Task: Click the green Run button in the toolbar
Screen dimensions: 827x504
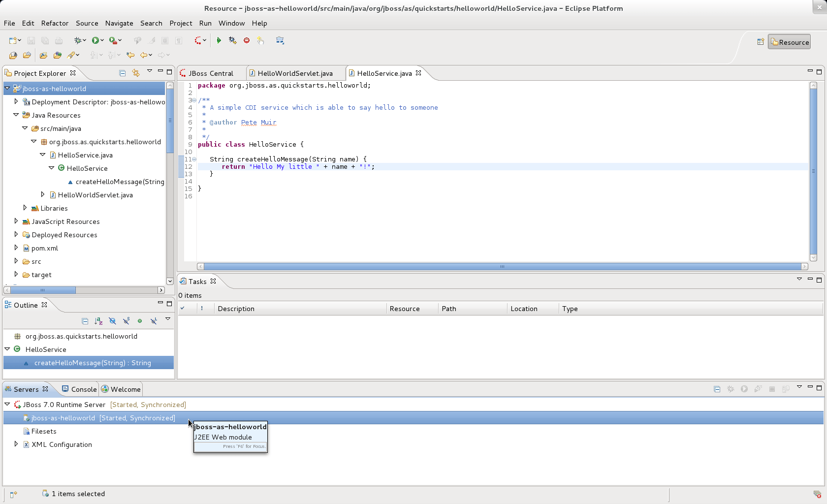Action: (95, 40)
